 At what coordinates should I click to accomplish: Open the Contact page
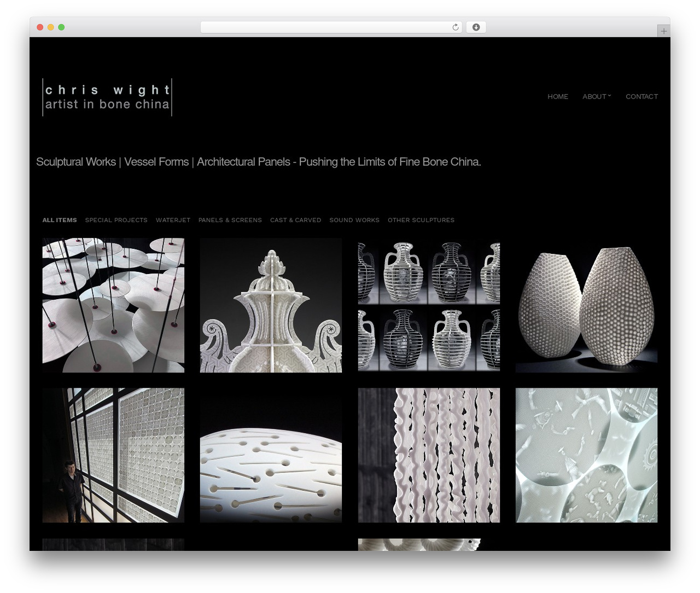click(x=641, y=96)
